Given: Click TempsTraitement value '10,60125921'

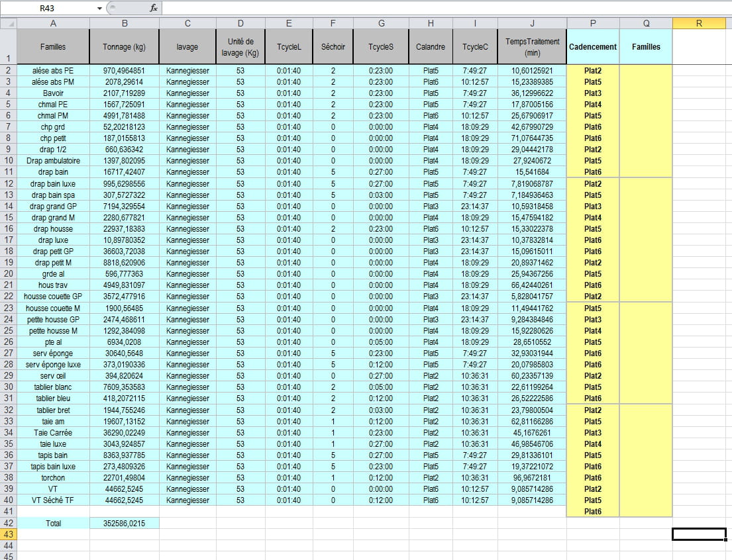Looking at the screenshot, I should pyautogui.click(x=532, y=70).
